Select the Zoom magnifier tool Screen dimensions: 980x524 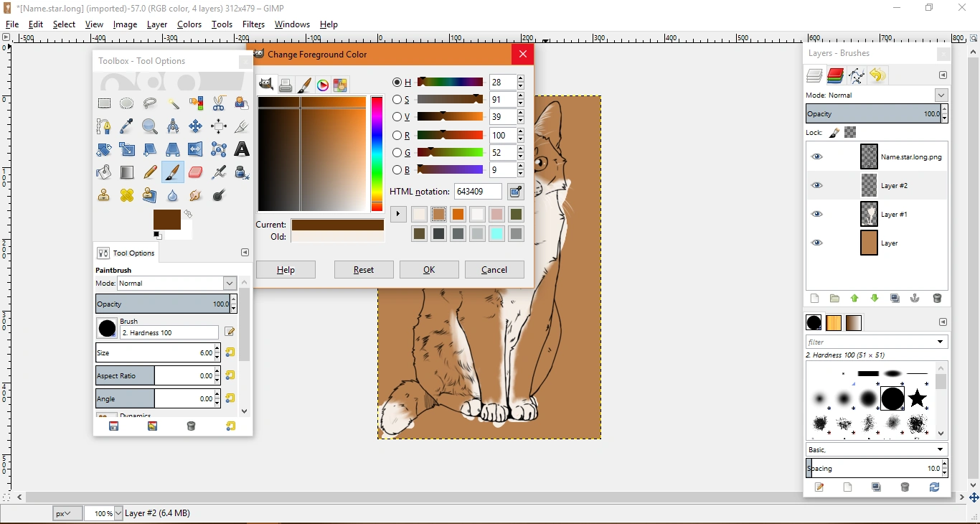(149, 126)
